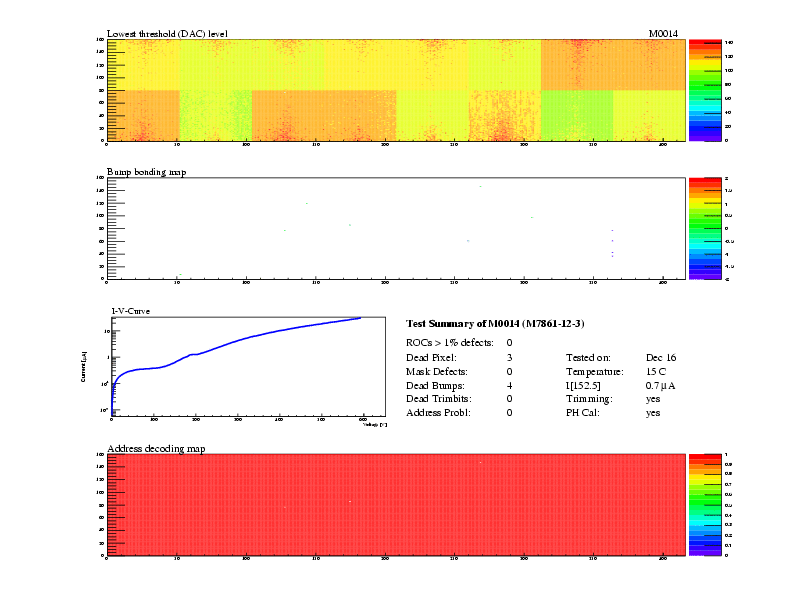Click the "Dead Trimbits:" summary label
This screenshot has height=612, width=792.
coord(438,399)
